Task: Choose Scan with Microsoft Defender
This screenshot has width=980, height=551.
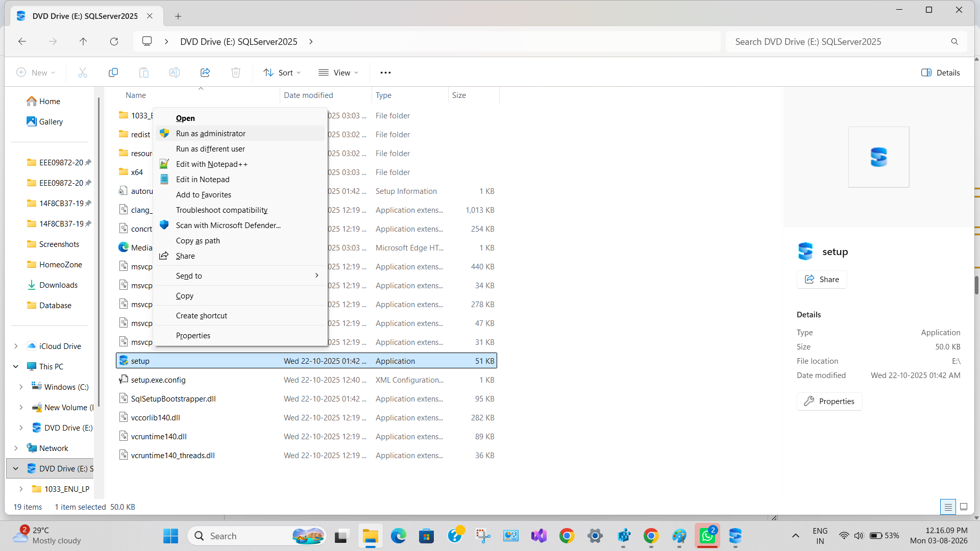Action: [240, 225]
